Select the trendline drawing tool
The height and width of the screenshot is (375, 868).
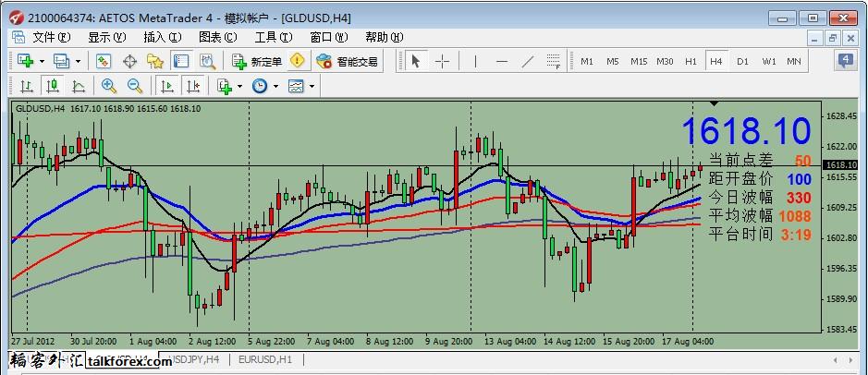[528, 62]
